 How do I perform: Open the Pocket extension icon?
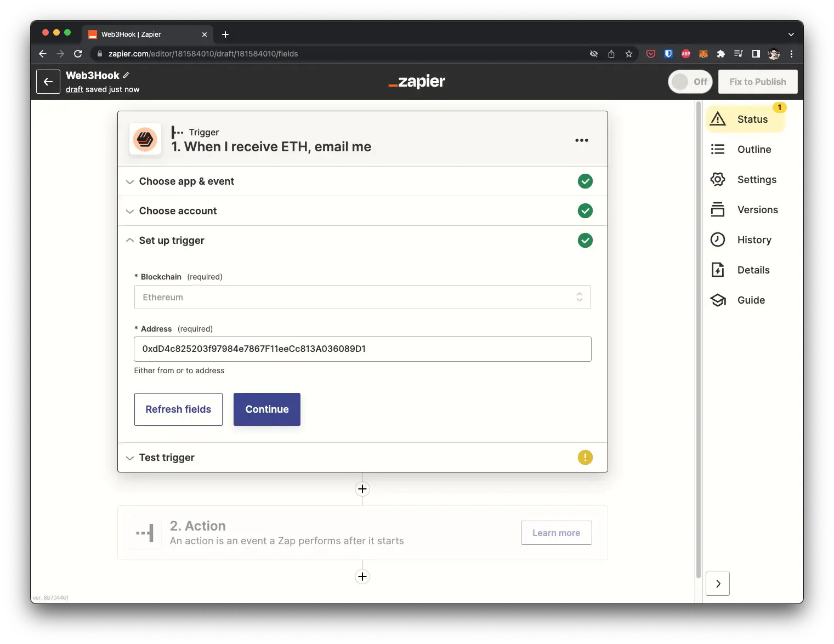651,54
